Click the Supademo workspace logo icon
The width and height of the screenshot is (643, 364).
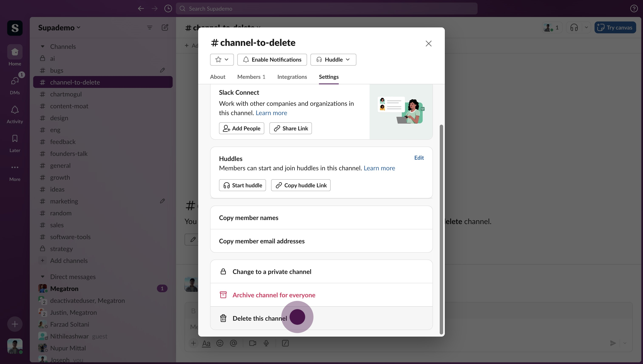[15, 28]
